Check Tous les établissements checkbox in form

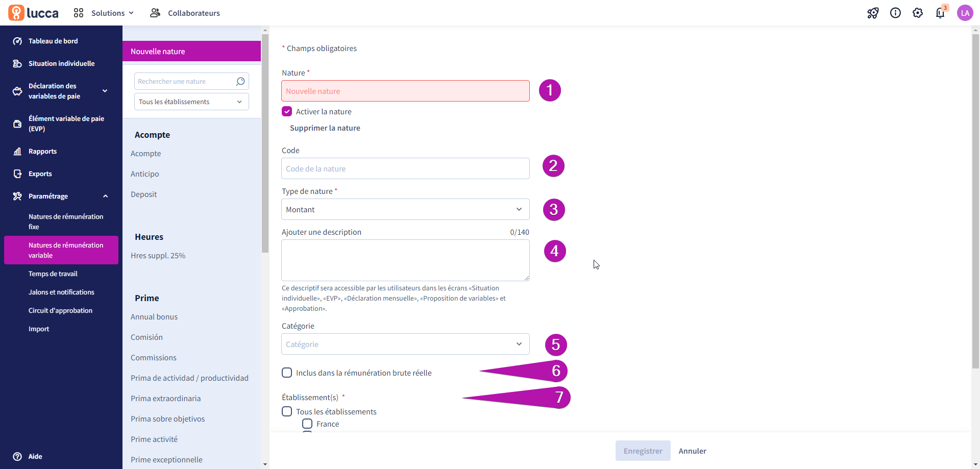coord(287,412)
